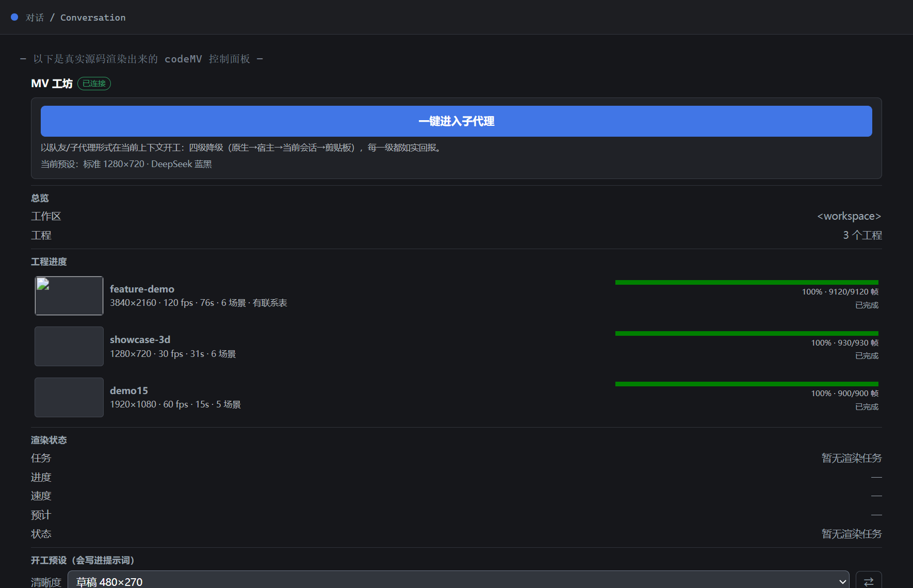Click the 已连接 status badge

pos(94,84)
